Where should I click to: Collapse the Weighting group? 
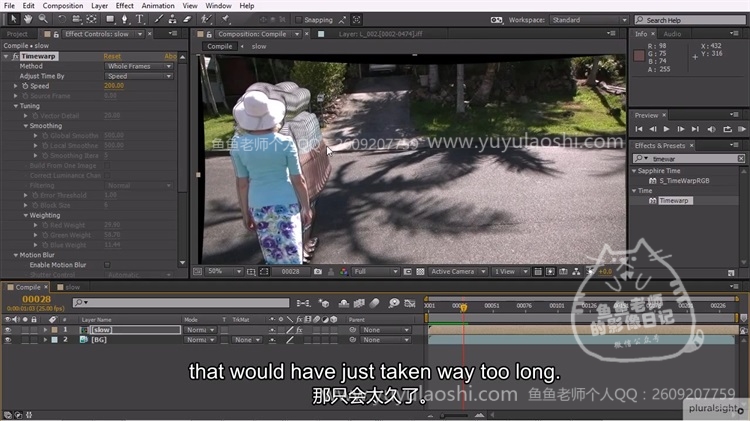[25, 216]
